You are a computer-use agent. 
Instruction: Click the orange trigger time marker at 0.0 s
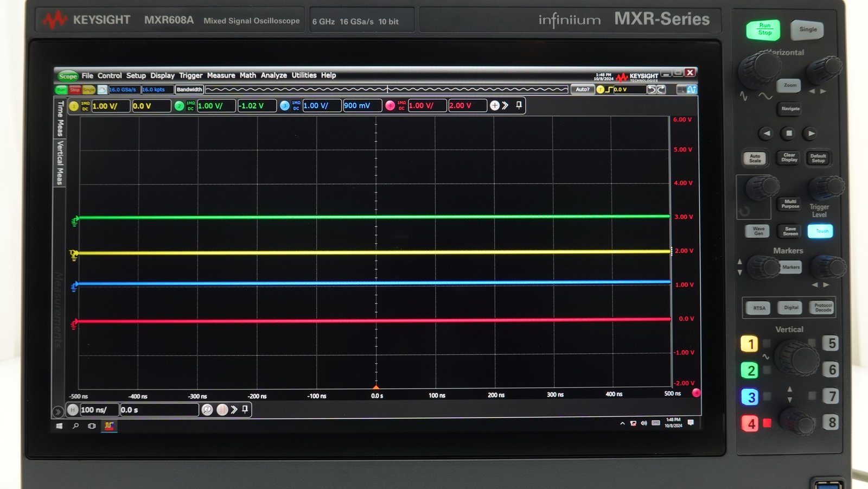(376, 387)
